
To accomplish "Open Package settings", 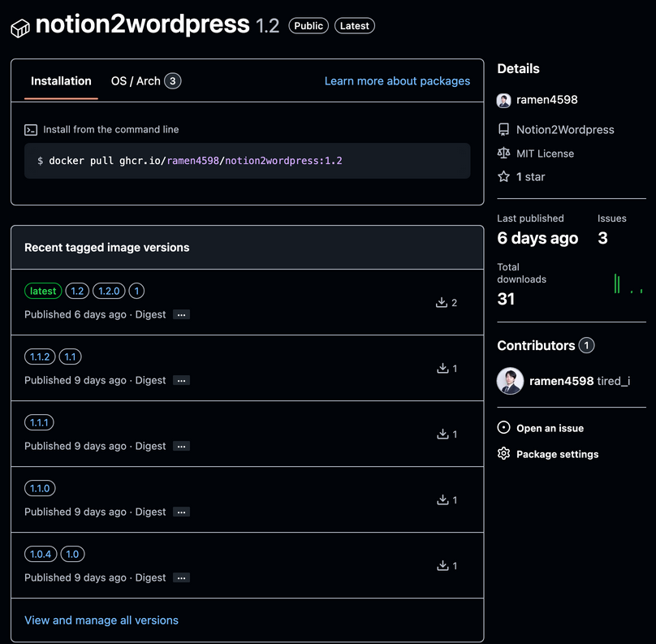I will click(x=557, y=454).
